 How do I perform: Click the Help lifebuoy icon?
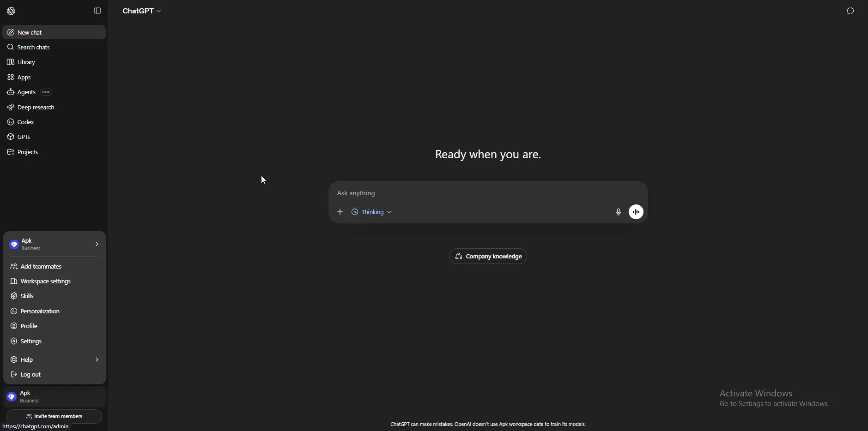(14, 359)
